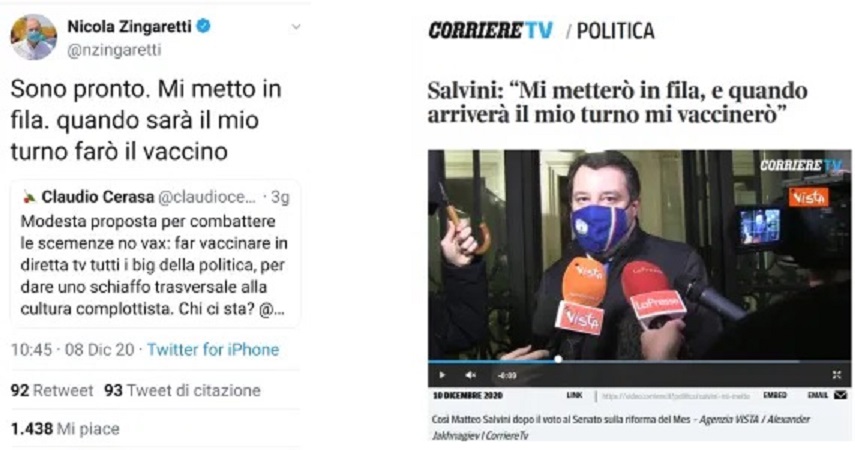Click Claudio Cerasa's small avatar icon
The image size is (855, 450).
tap(29, 197)
